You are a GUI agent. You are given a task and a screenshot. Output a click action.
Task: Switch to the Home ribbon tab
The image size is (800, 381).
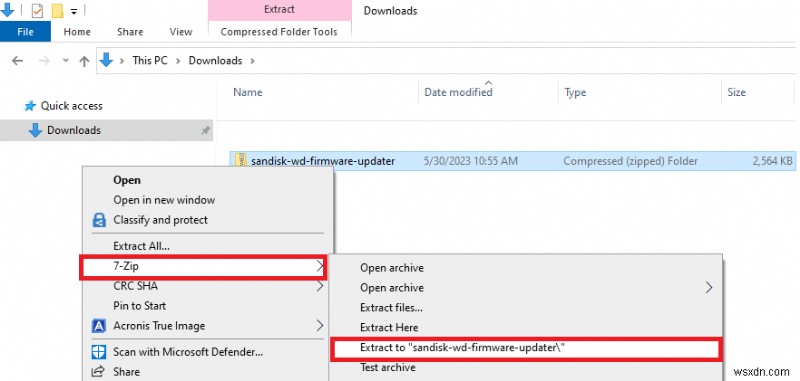click(x=77, y=32)
